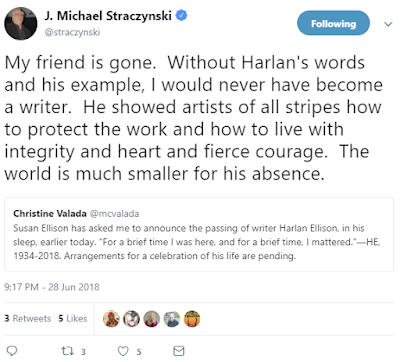The height and width of the screenshot is (362, 400).
Task: Expand the tweet options chevron
Action: [388, 24]
